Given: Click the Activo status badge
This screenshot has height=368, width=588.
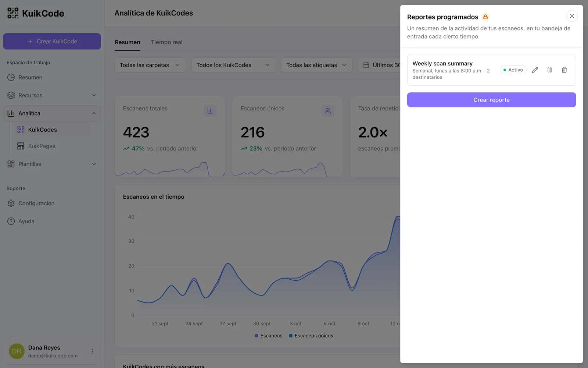Looking at the screenshot, I should pos(513,70).
